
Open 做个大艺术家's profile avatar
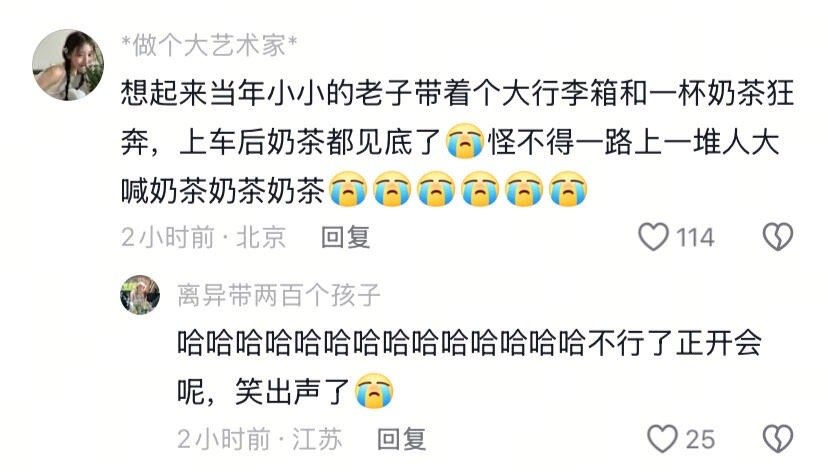point(68,64)
